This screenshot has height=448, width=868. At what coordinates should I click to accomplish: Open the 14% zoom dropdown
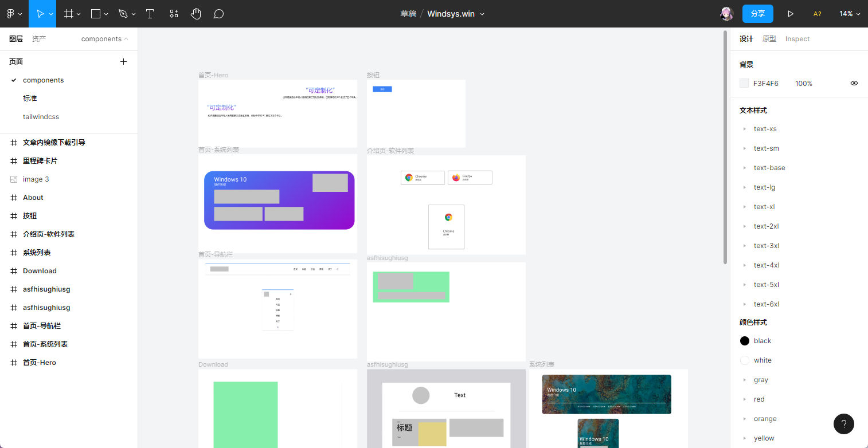point(850,14)
